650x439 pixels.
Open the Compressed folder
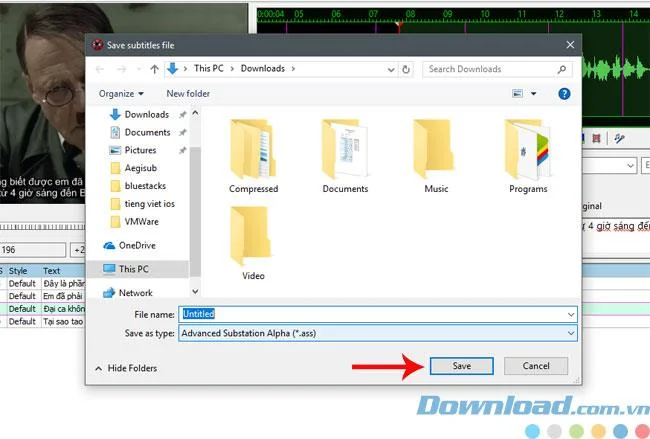(253, 156)
